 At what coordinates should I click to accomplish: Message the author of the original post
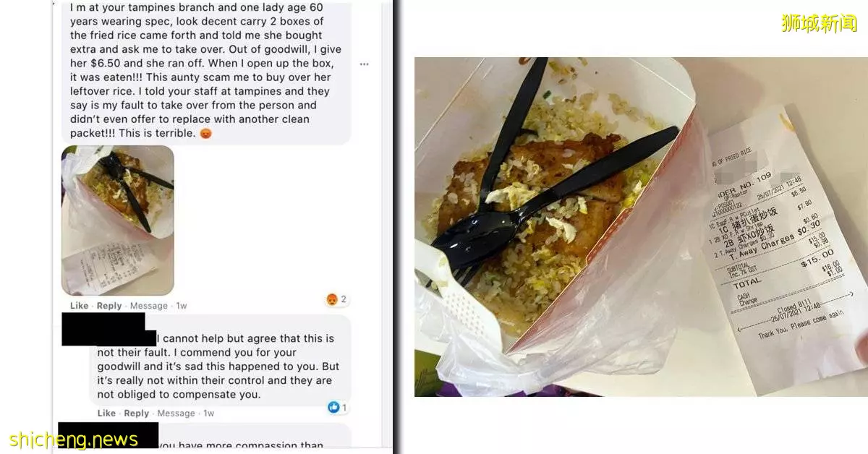[149, 306]
